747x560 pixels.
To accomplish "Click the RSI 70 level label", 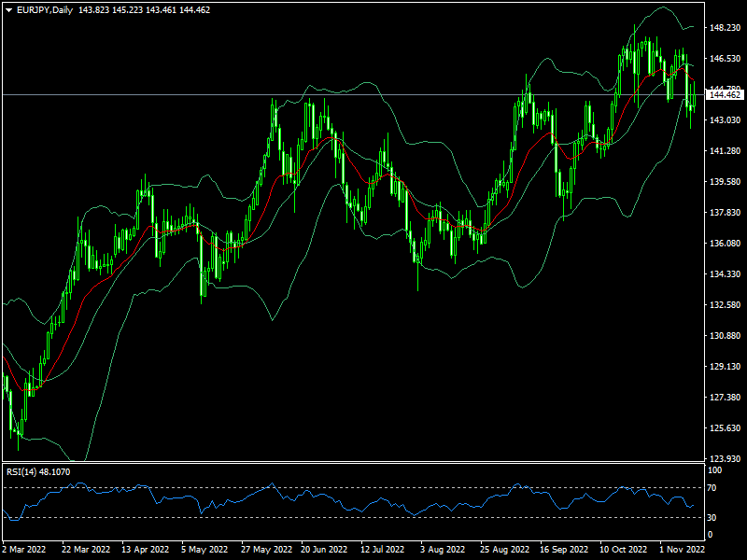I will tap(712, 488).
